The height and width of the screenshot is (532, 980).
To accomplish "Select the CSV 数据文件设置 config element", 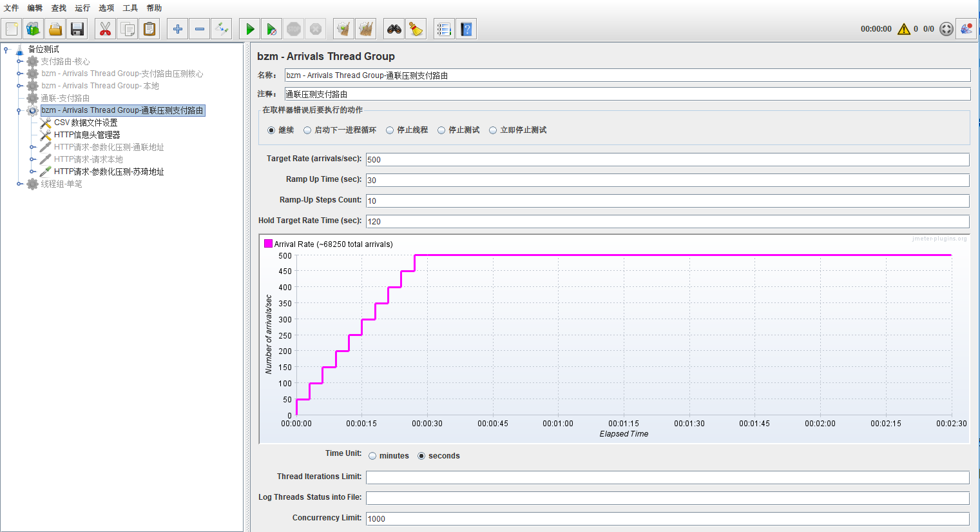I will [x=86, y=123].
